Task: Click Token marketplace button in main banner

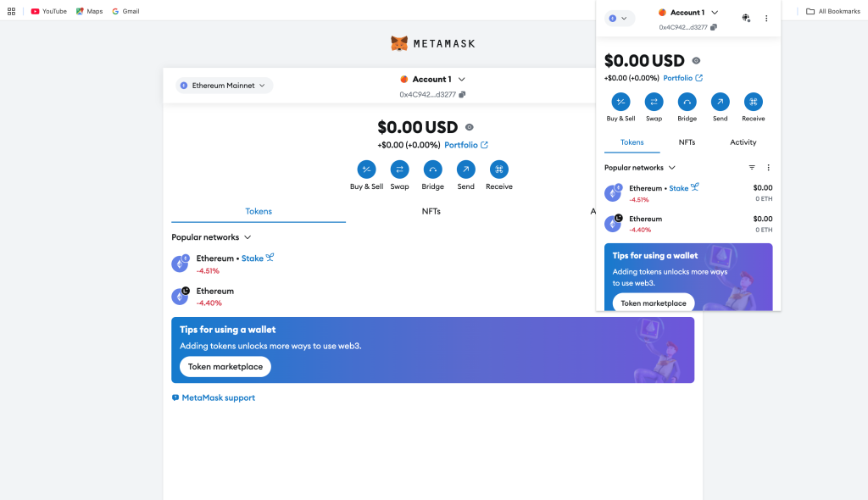Action: pyautogui.click(x=225, y=367)
